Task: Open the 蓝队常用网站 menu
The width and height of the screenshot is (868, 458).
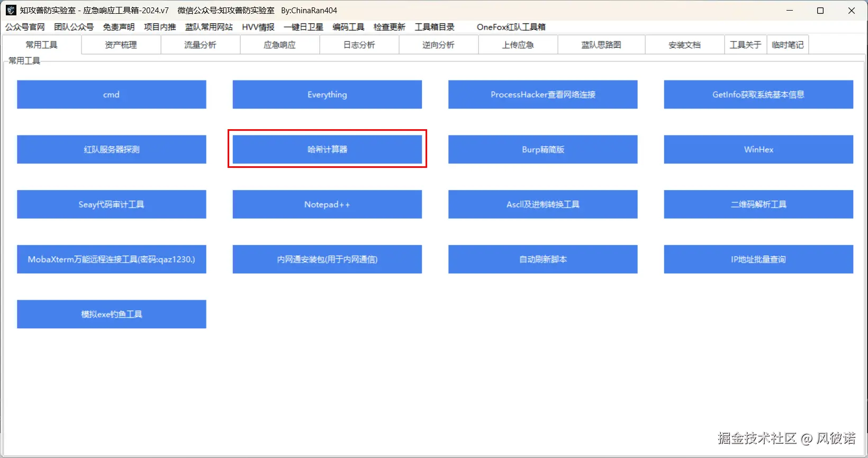Action: pos(209,27)
